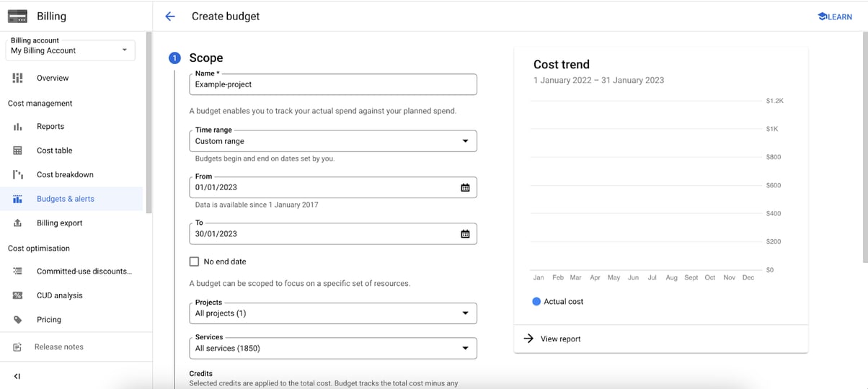Viewport: 868px width, 389px height.
Task: Select Budgets & alerts menu item
Action: (65, 199)
